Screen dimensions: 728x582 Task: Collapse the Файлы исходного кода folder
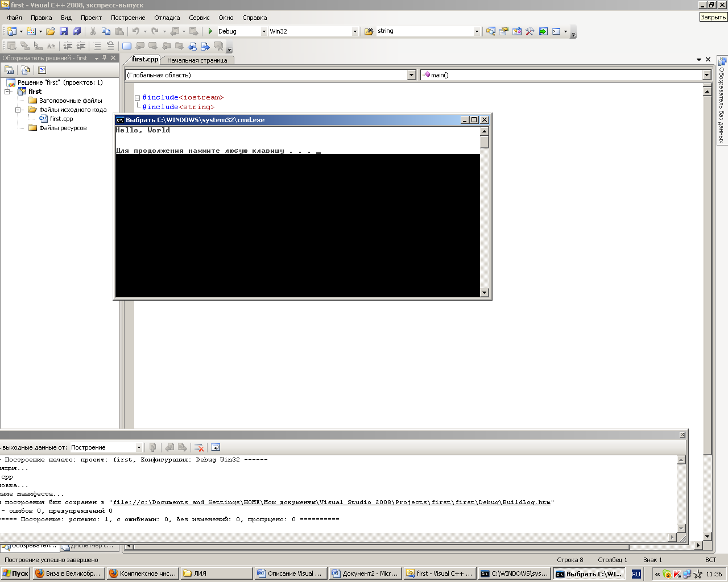tap(18, 110)
